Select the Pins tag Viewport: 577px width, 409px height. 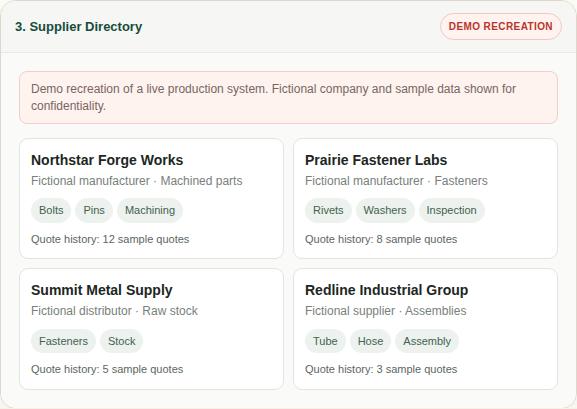click(x=94, y=210)
